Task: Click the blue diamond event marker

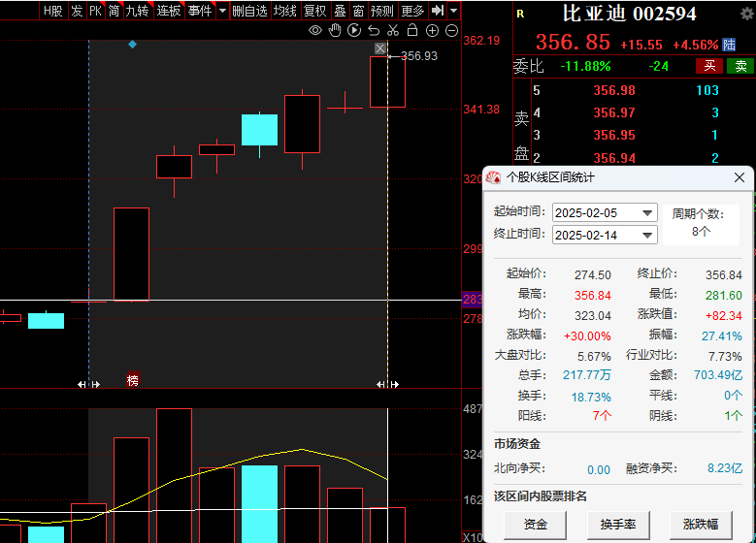Action: 132,45
